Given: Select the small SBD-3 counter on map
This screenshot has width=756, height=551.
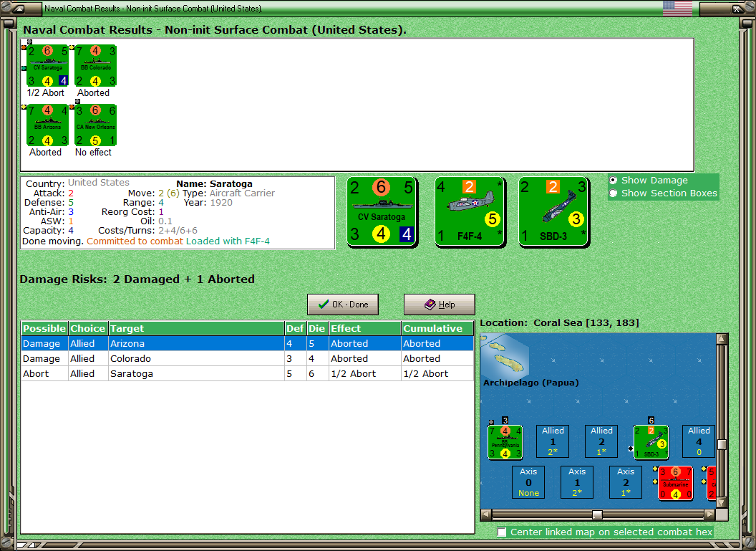Looking at the screenshot, I should (651, 442).
